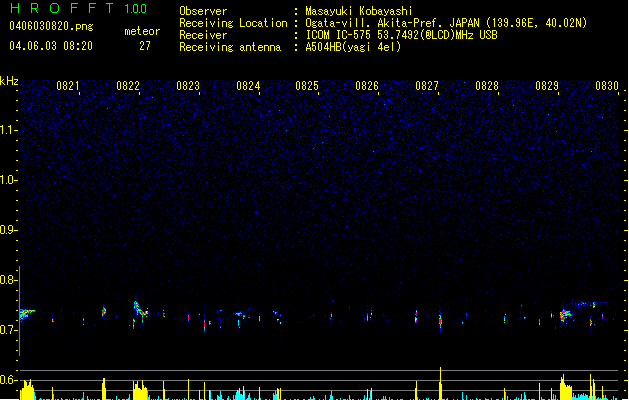Click the 0827 time marker

tap(427, 86)
